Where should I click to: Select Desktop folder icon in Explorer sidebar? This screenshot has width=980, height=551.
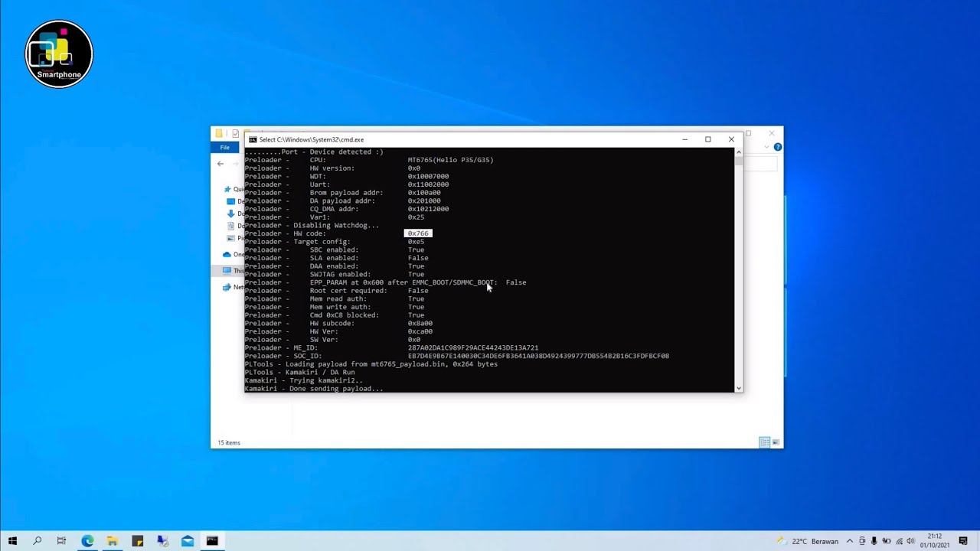[x=231, y=201]
